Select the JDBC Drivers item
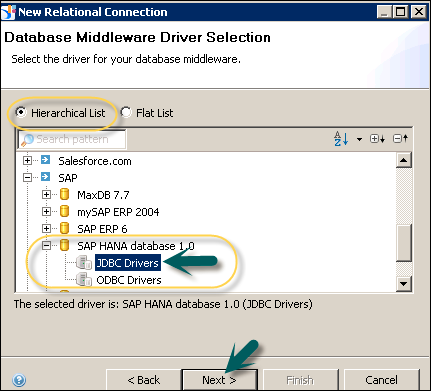431x391 pixels. 128,263
